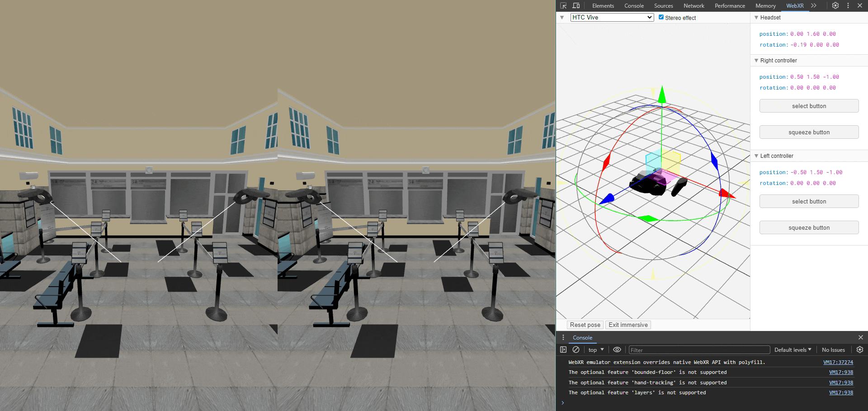Click the Reset pose button
This screenshot has height=411, width=868.
click(x=585, y=325)
